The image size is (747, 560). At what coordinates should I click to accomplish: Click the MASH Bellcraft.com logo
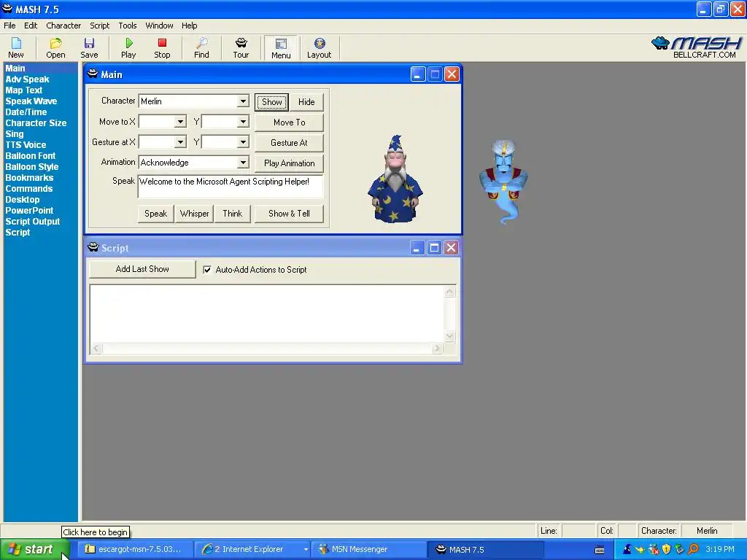(x=697, y=47)
